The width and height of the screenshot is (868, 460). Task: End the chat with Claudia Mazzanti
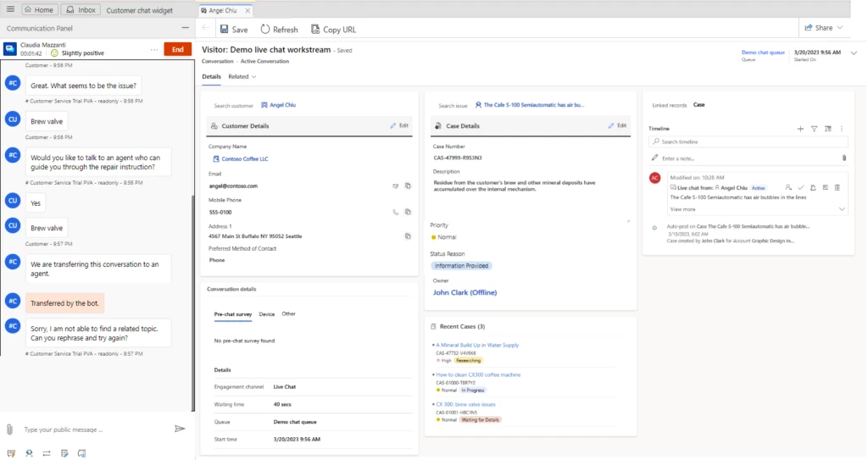(x=177, y=49)
